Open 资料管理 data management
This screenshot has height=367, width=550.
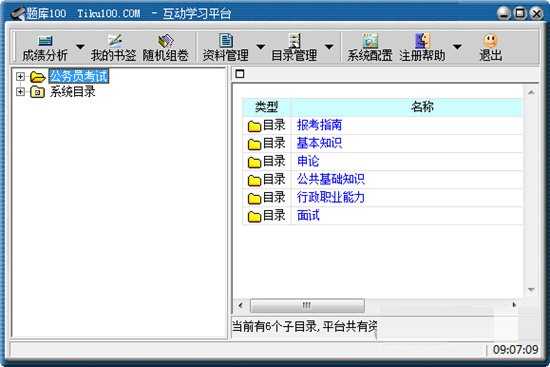(226, 48)
